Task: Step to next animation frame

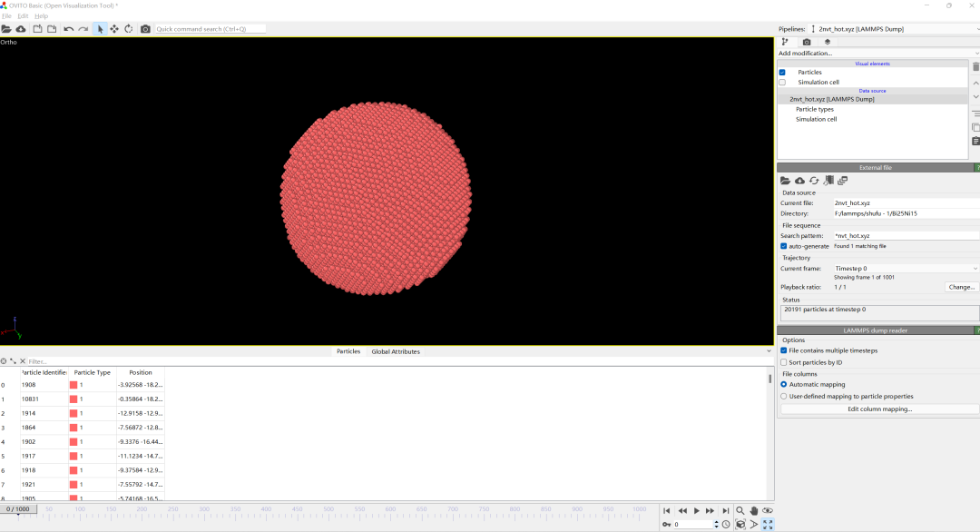Action: coord(710,511)
